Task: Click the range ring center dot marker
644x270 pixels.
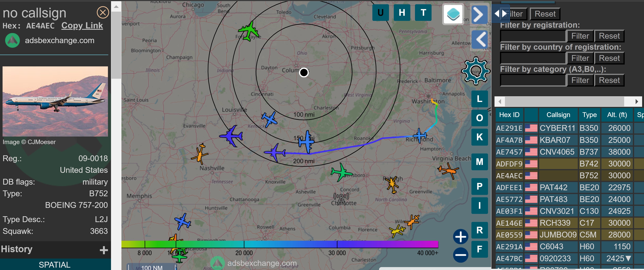Action: (x=304, y=73)
